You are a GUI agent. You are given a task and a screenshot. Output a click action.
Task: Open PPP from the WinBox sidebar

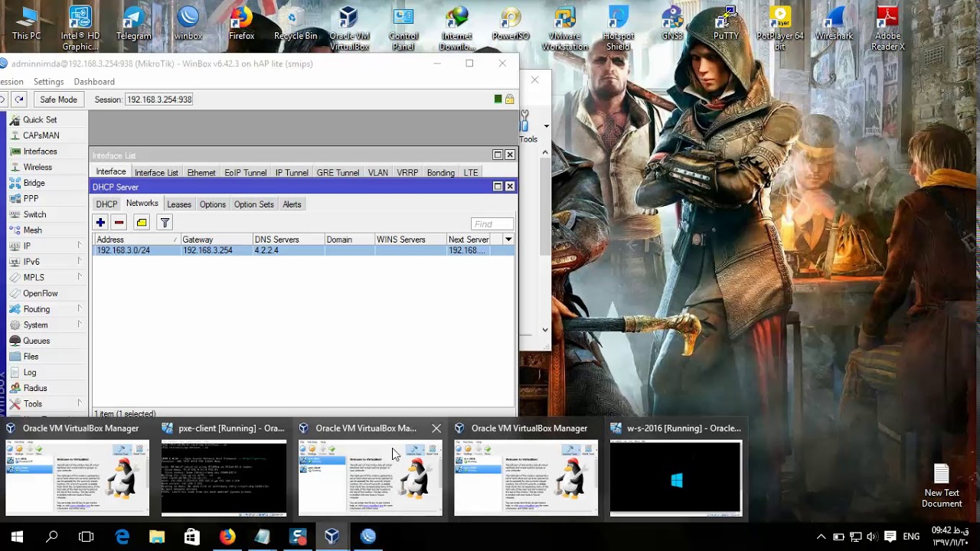point(31,199)
